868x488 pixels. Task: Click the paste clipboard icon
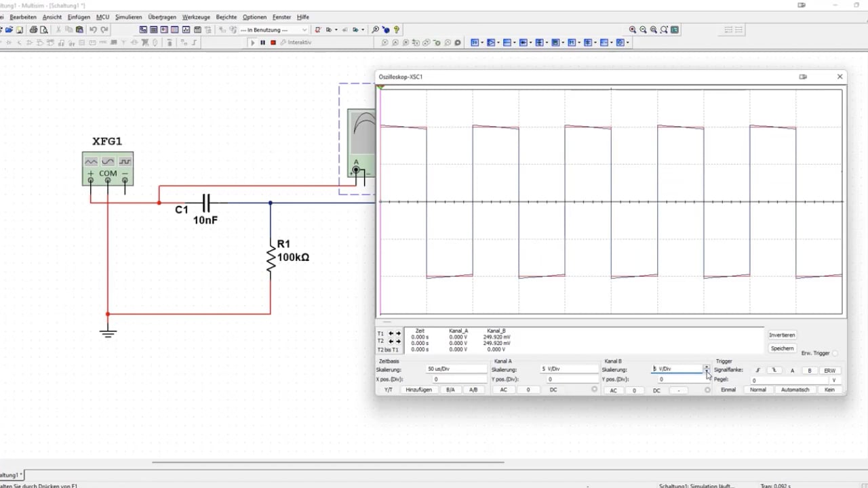80,30
